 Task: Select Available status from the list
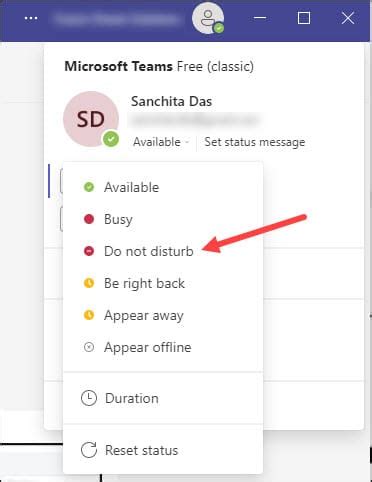[x=163, y=187]
